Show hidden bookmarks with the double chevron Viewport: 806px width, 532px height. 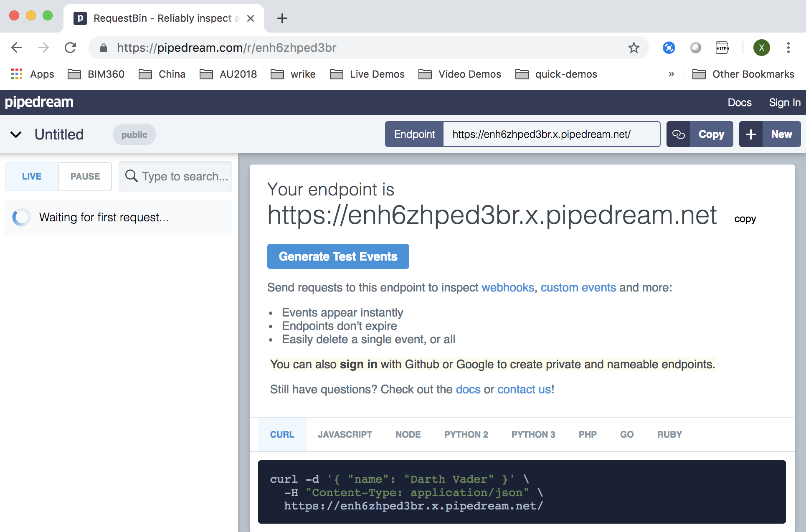coord(671,74)
